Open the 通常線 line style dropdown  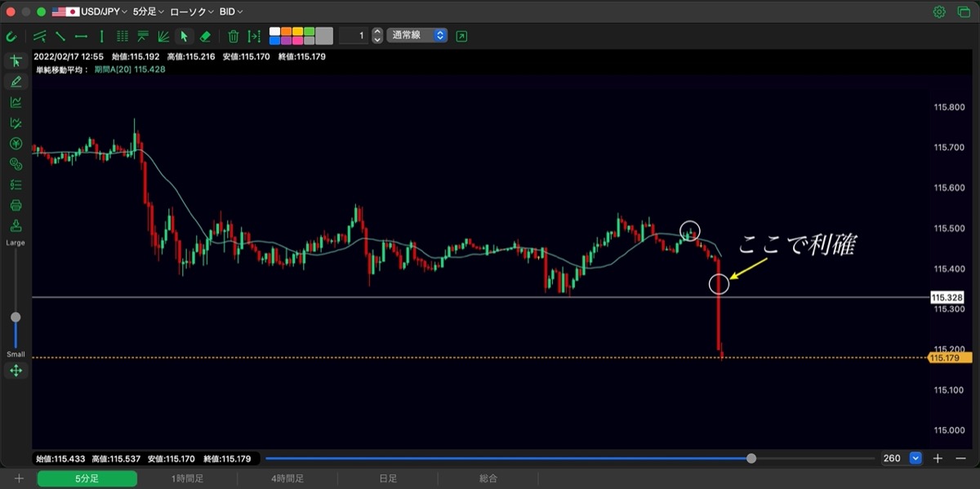coord(417,36)
